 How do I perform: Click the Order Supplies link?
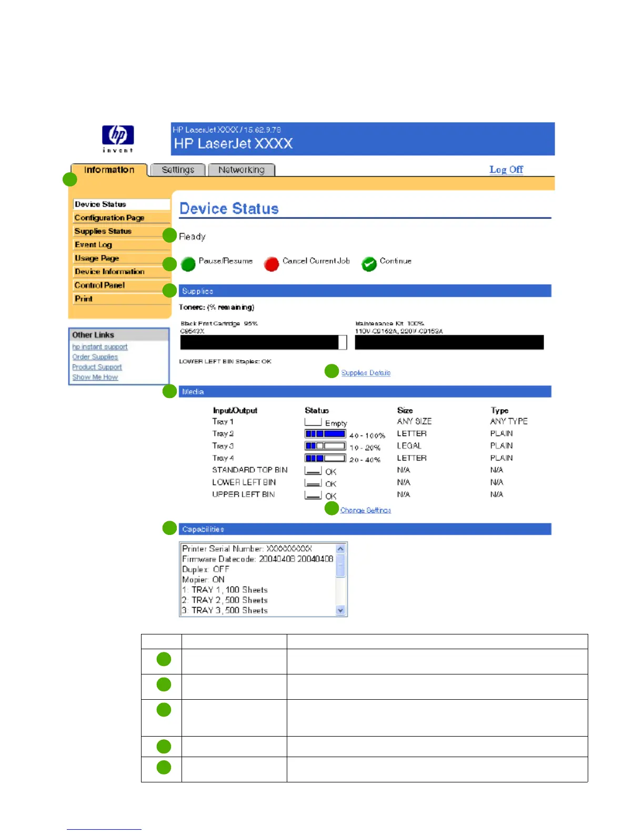pyautogui.click(x=95, y=357)
